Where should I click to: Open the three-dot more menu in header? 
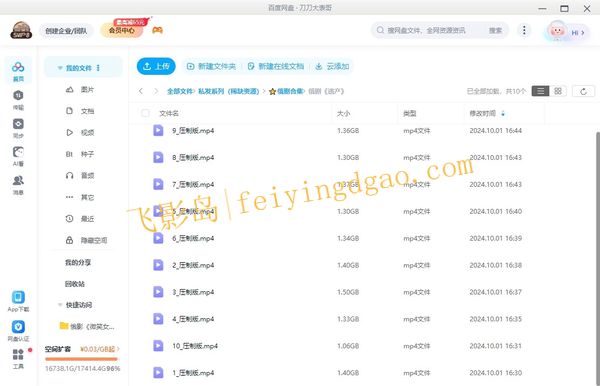click(x=524, y=30)
